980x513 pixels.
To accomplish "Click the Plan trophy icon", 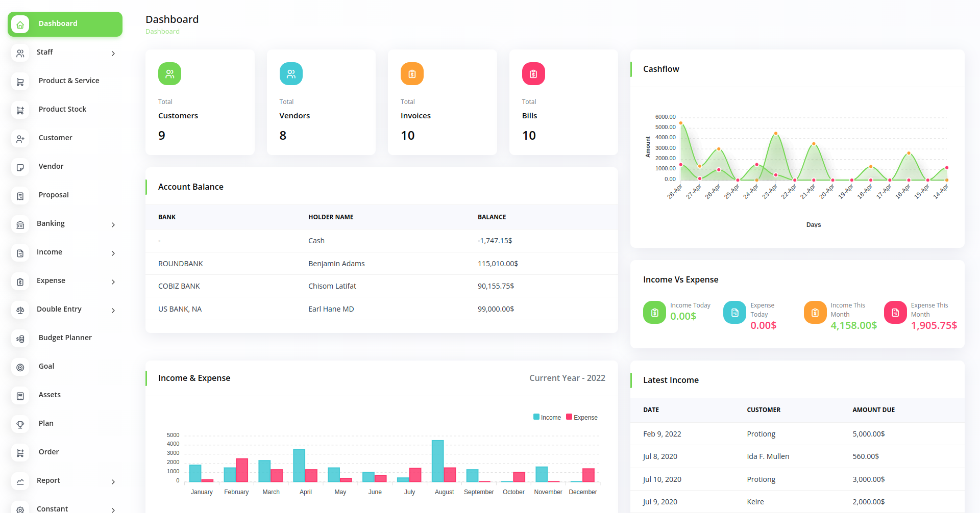I will coord(20,424).
